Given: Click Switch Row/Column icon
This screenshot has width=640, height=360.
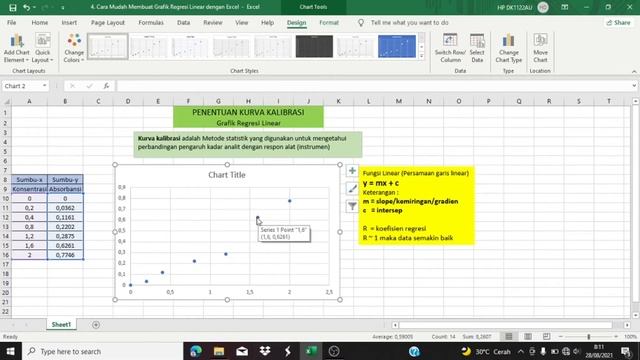Looking at the screenshot, I should 450,49.
